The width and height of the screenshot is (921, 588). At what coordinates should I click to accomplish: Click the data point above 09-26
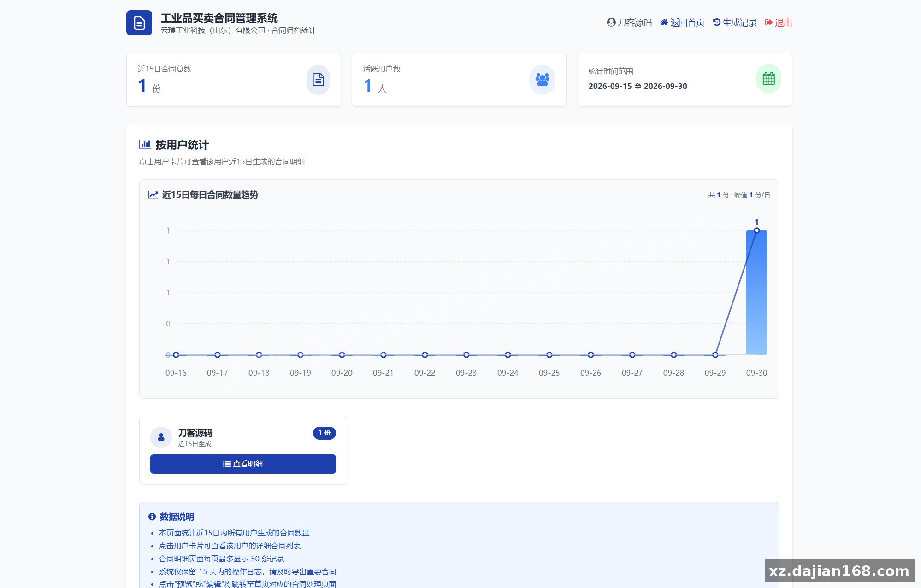click(x=590, y=355)
